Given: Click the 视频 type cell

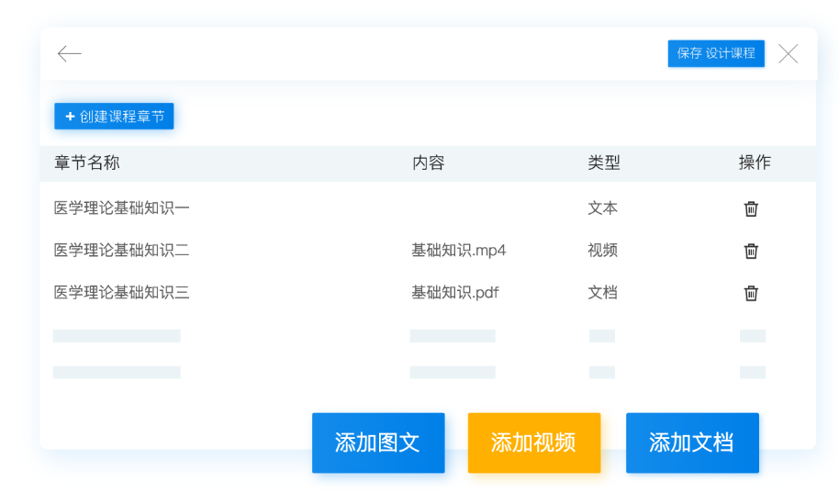Looking at the screenshot, I should click(x=602, y=251).
